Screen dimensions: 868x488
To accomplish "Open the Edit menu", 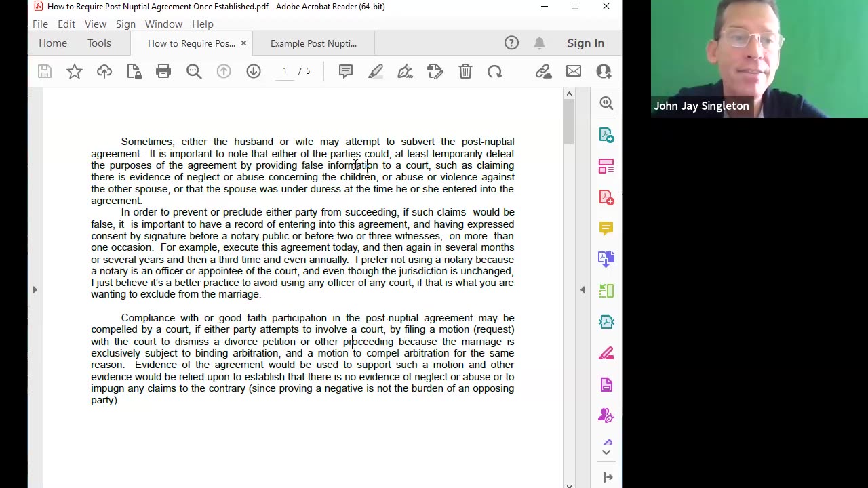I will (66, 24).
